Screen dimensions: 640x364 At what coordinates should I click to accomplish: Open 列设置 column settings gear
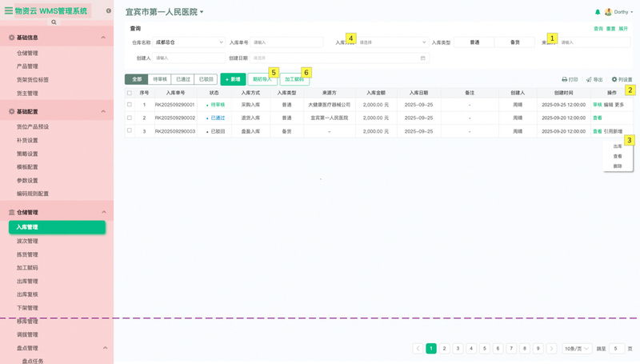pos(614,80)
